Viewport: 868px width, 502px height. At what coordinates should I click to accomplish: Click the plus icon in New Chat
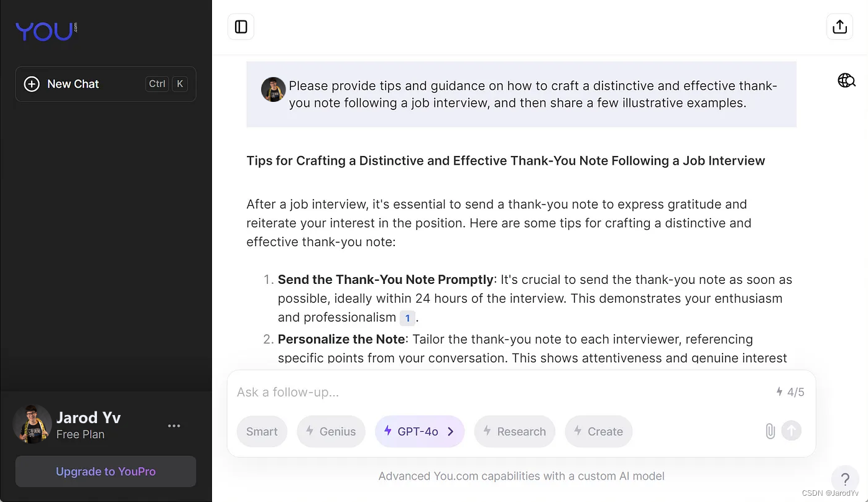tap(32, 84)
